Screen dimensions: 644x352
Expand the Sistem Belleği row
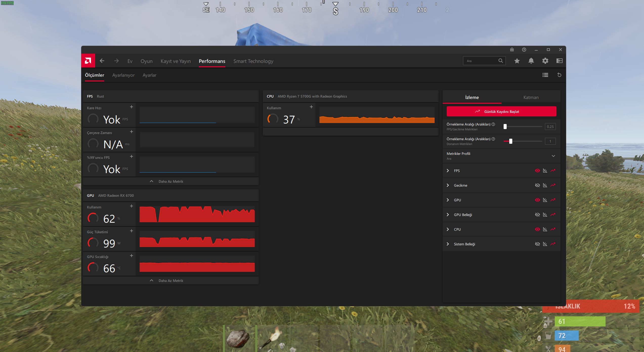pyautogui.click(x=448, y=244)
